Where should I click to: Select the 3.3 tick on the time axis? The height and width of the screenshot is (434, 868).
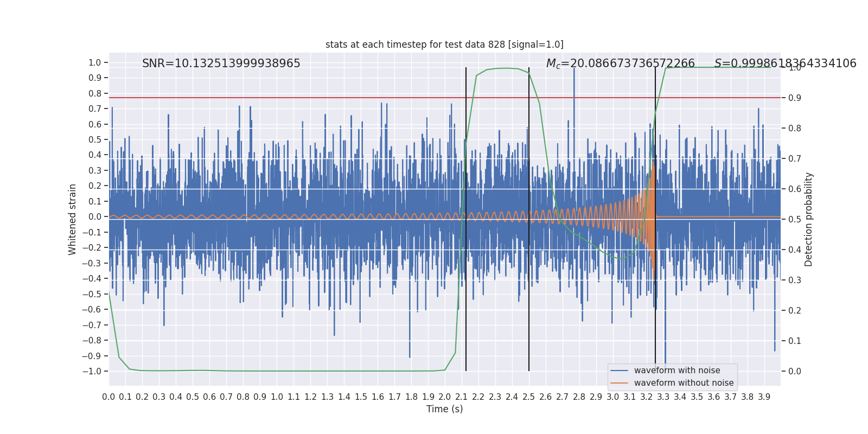663,397
